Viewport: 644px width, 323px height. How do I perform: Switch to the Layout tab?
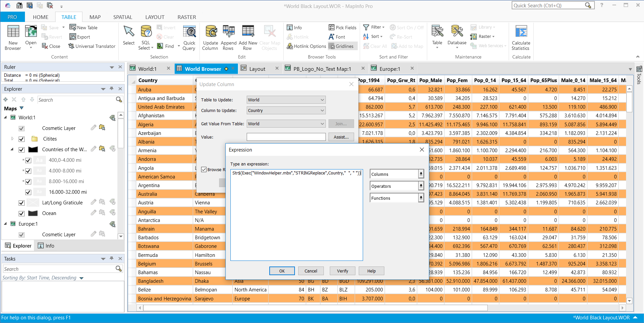tap(257, 68)
